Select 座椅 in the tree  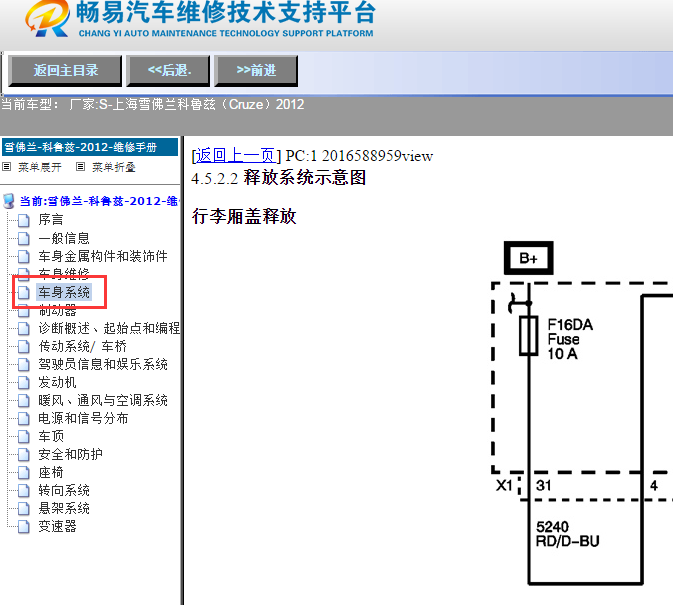51,472
